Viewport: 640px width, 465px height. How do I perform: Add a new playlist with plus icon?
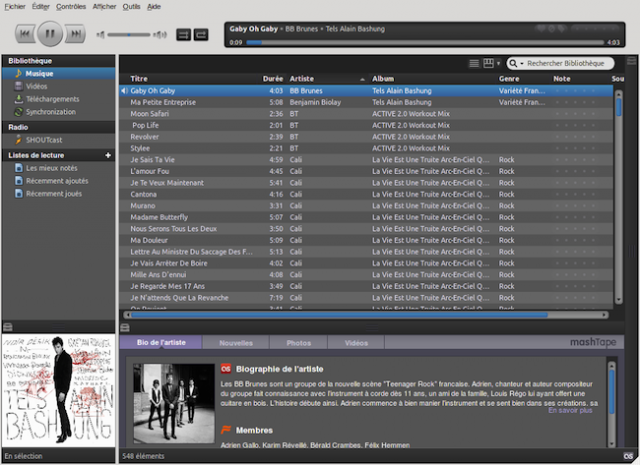[x=108, y=155]
